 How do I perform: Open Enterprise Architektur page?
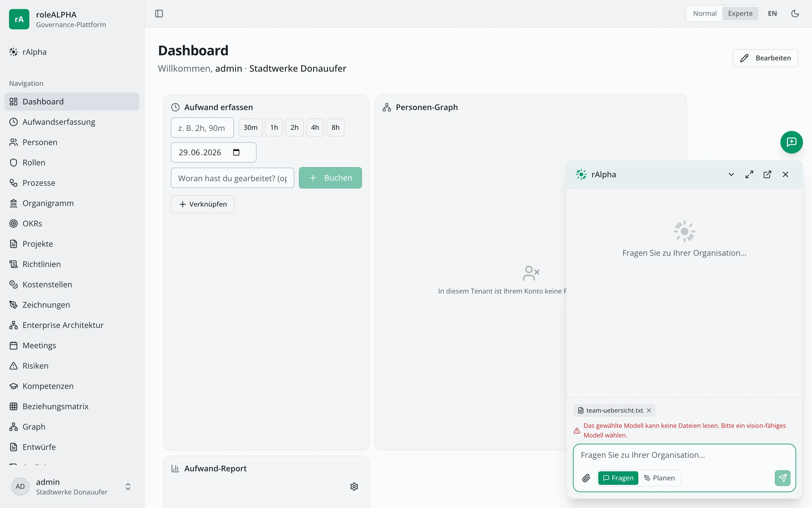click(x=72, y=325)
